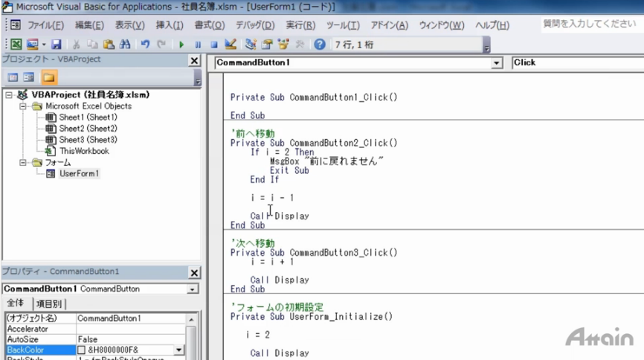Select the AutoSize property row
Image resolution: width=644 pixels, height=360 pixels.
[x=96, y=339]
